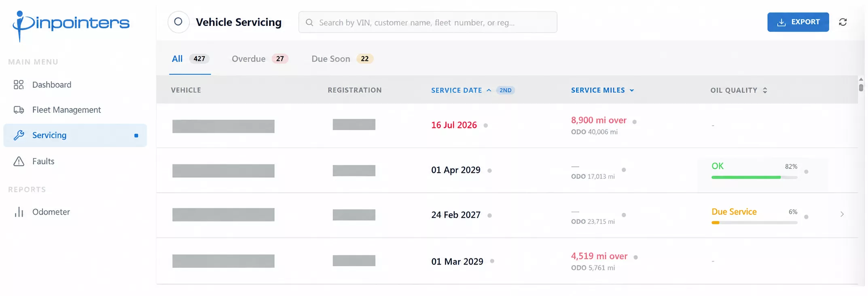Click the circle icon beside Vehicle Servicing
Screen dimensions: 868x296
click(x=178, y=22)
